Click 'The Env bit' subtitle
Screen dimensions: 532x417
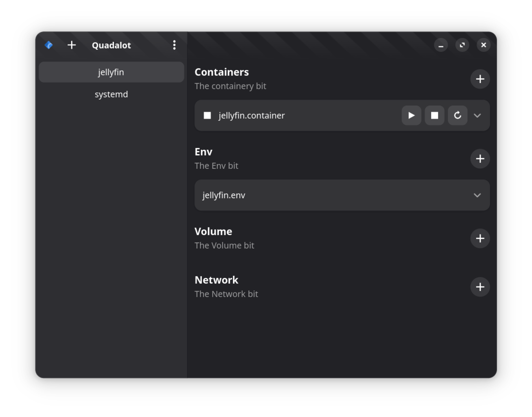click(216, 166)
